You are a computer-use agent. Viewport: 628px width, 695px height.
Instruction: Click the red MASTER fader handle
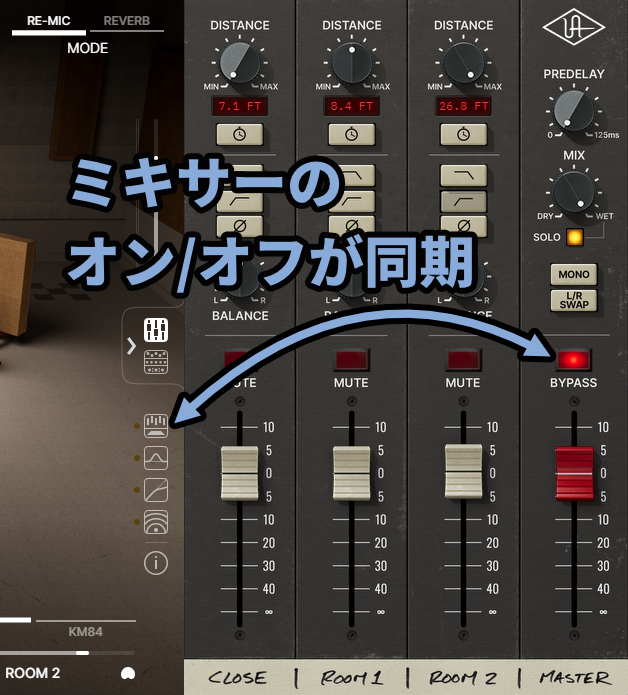coord(574,473)
